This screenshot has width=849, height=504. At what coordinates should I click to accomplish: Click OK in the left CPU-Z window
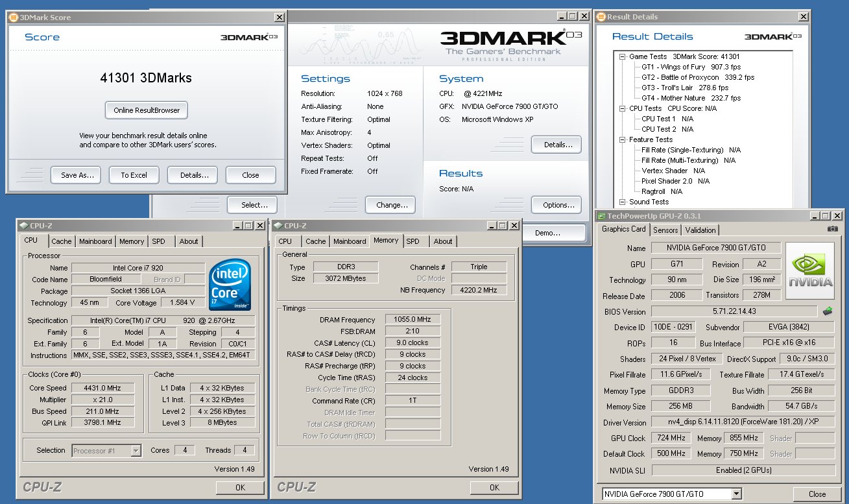tap(240, 488)
